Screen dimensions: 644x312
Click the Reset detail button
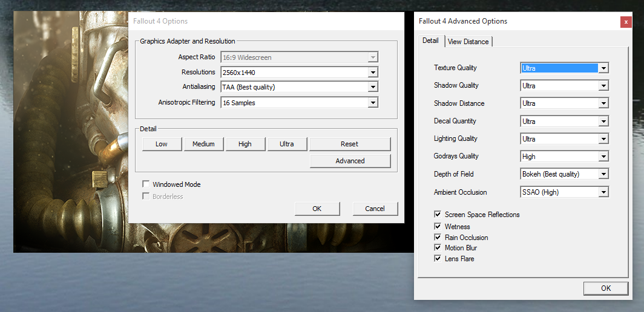349,144
